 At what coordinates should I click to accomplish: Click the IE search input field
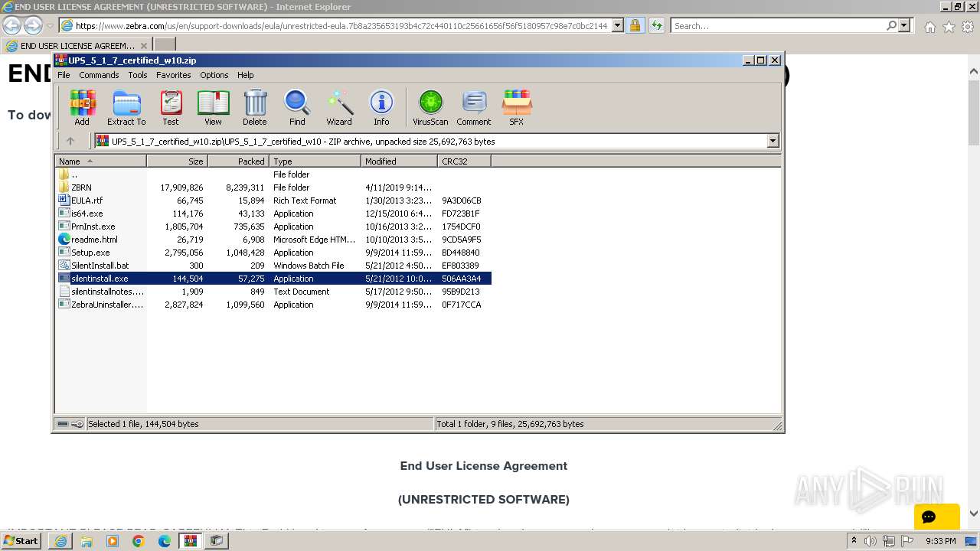(x=778, y=25)
